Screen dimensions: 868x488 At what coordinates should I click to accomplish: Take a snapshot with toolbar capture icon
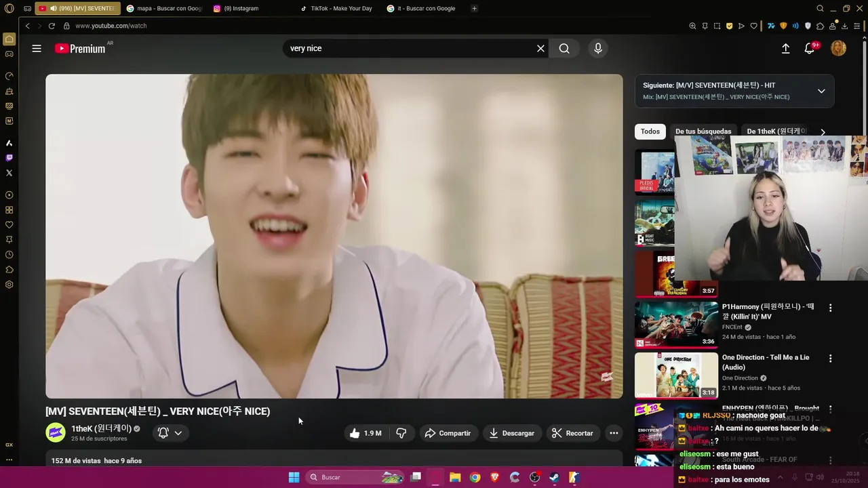[717, 26]
